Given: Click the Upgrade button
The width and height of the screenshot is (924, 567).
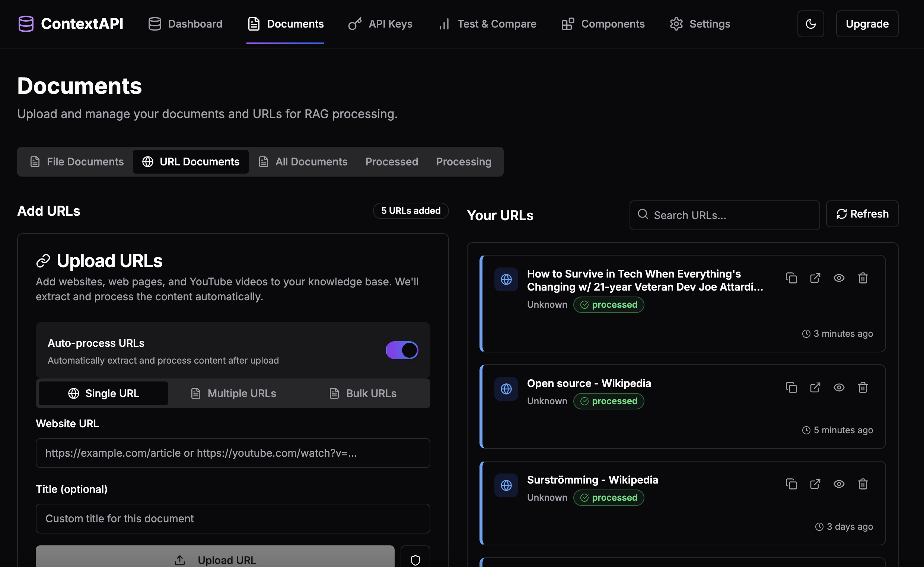Looking at the screenshot, I should 867,24.
